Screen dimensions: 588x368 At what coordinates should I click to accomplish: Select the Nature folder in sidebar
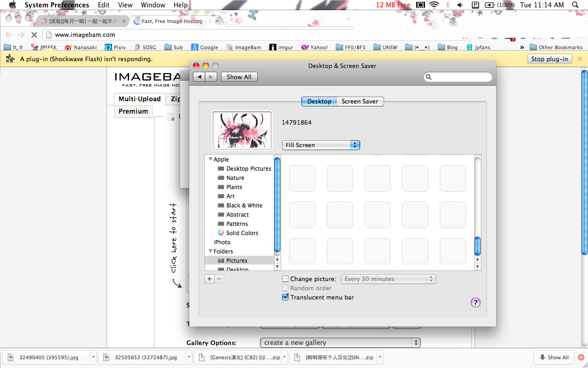point(231,178)
